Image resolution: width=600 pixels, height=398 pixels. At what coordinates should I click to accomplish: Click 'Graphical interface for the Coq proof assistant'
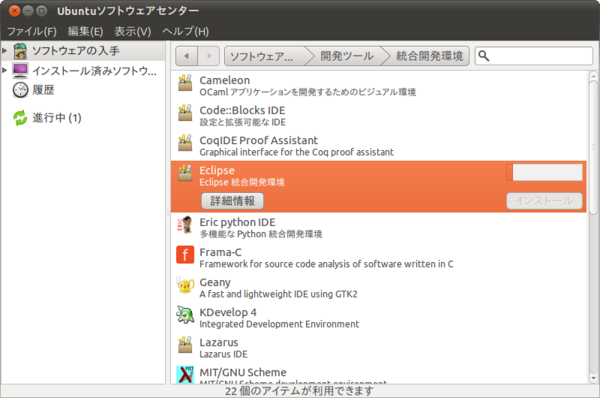(x=297, y=152)
